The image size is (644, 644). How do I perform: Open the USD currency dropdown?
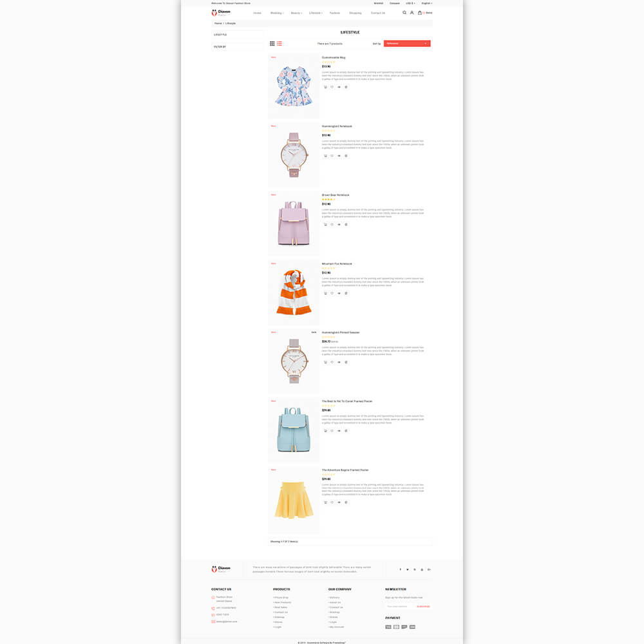(x=410, y=3)
